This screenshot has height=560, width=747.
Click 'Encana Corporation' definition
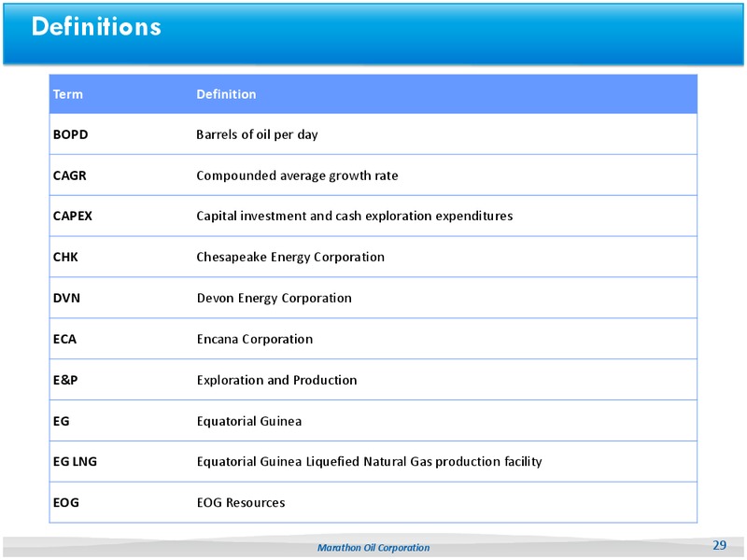pos(255,339)
